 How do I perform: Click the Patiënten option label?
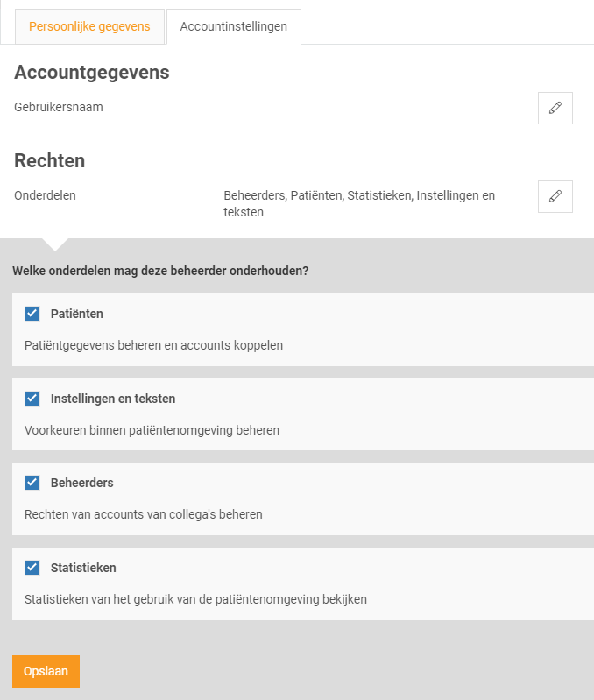pos(77,314)
